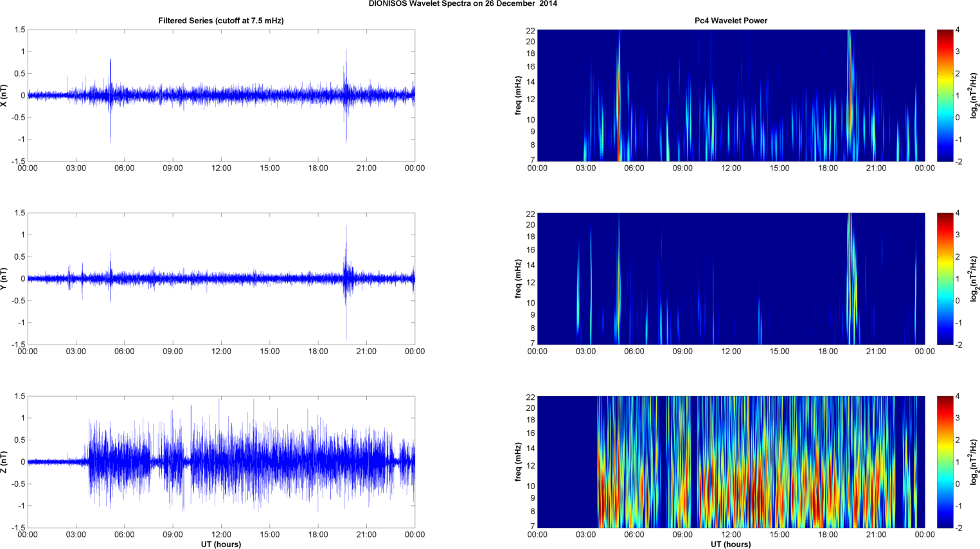Screen dimensions: 980x549
Task: Click the '14' frequency tick on the middle wavelet plot
Action: (x=530, y=265)
